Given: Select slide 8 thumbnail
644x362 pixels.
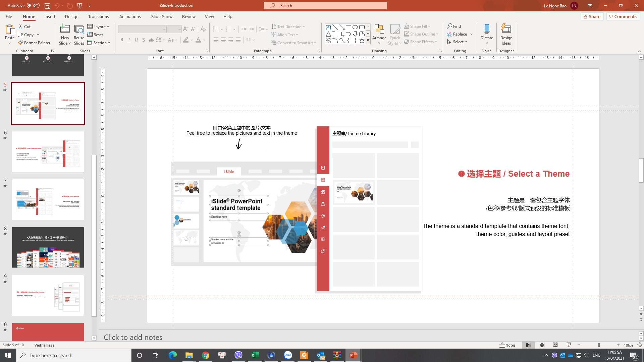Looking at the screenshot, I should [48, 247].
